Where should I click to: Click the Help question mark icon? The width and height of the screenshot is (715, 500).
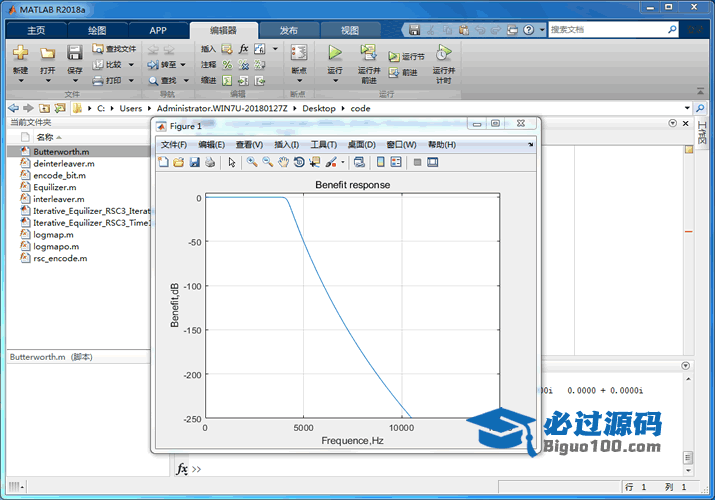(528, 30)
